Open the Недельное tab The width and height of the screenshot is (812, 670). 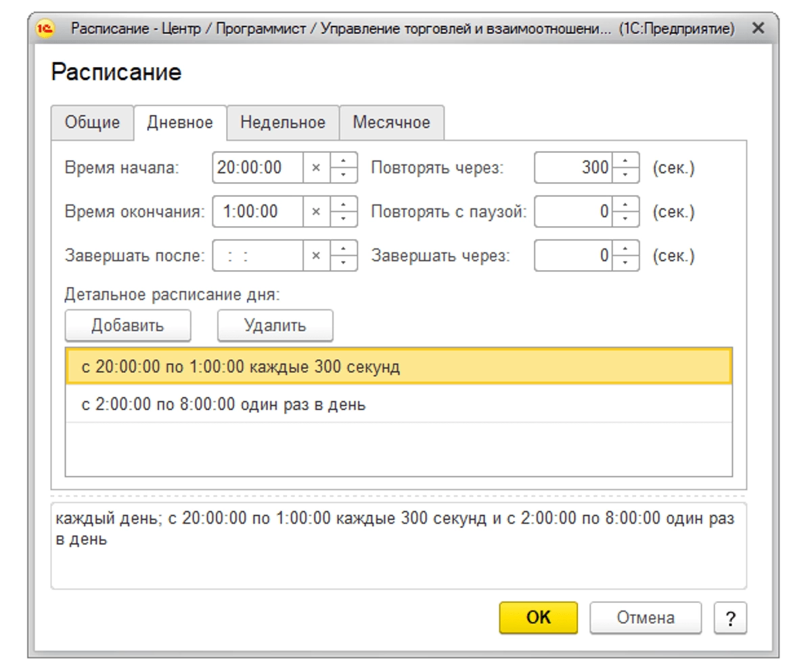pyautogui.click(x=283, y=122)
